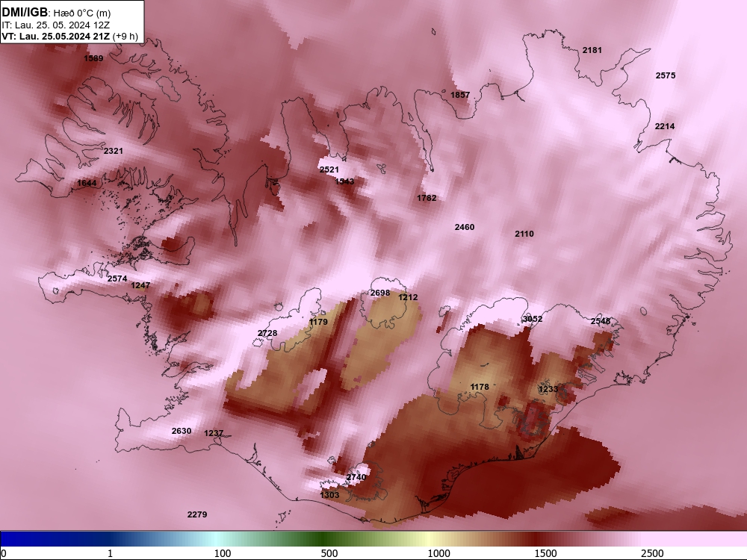747x560 pixels.
Task: Select the value 2728
Action: 267,333
